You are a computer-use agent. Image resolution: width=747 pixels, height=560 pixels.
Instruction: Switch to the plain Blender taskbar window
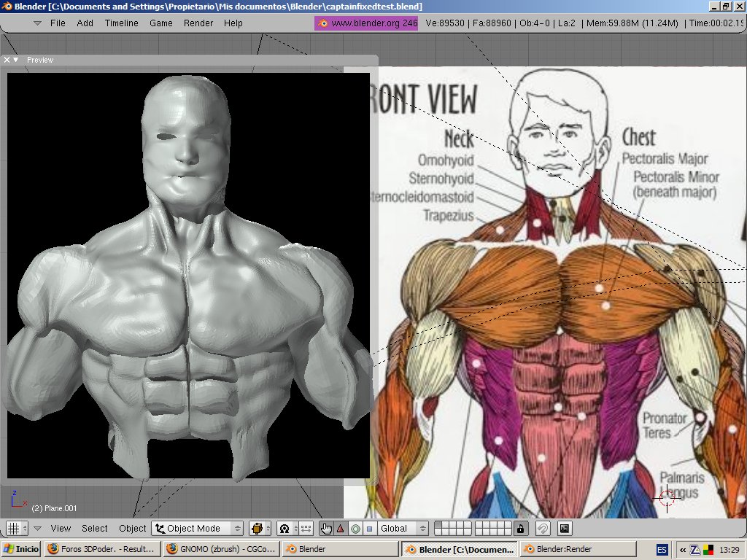click(340, 549)
